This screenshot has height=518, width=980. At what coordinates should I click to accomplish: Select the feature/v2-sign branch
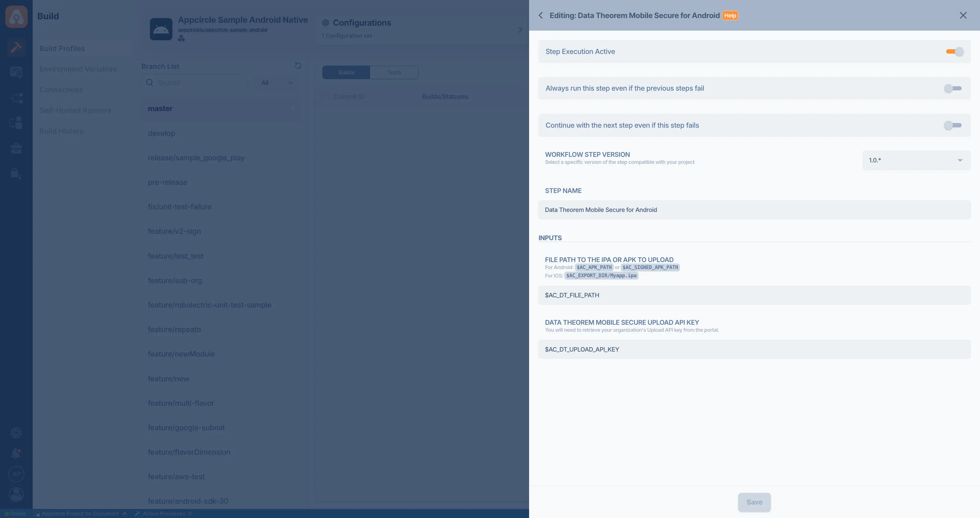(x=174, y=231)
